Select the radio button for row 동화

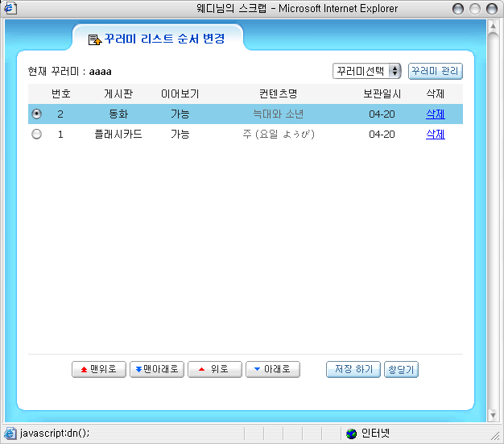36,114
